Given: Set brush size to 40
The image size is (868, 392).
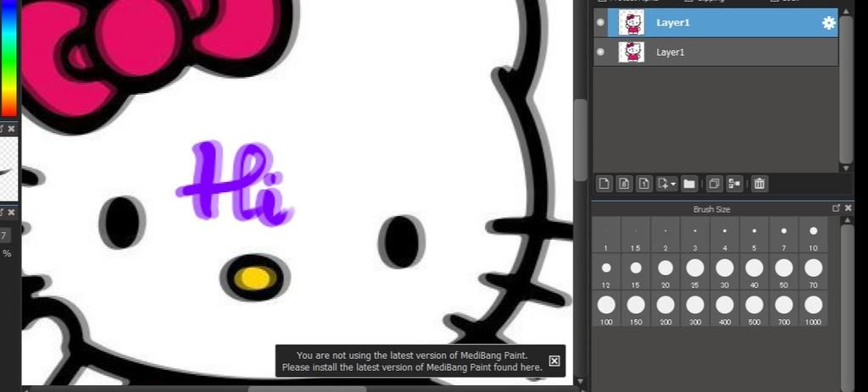Looking at the screenshot, I should pyautogui.click(x=754, y=272).
